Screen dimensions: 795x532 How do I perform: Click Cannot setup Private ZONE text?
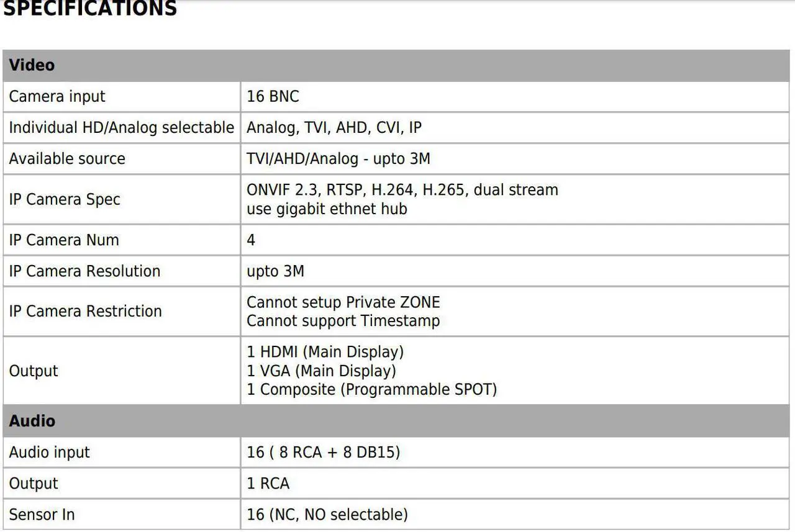tap(343, 302)
